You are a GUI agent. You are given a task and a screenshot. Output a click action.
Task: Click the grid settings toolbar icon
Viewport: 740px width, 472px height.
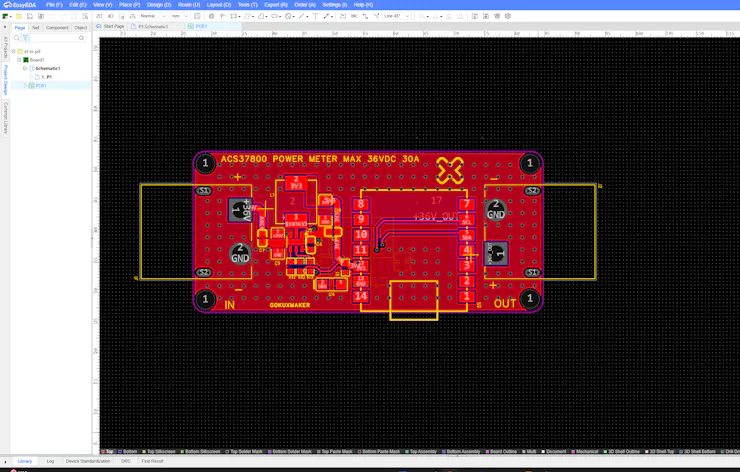[197, 16]
